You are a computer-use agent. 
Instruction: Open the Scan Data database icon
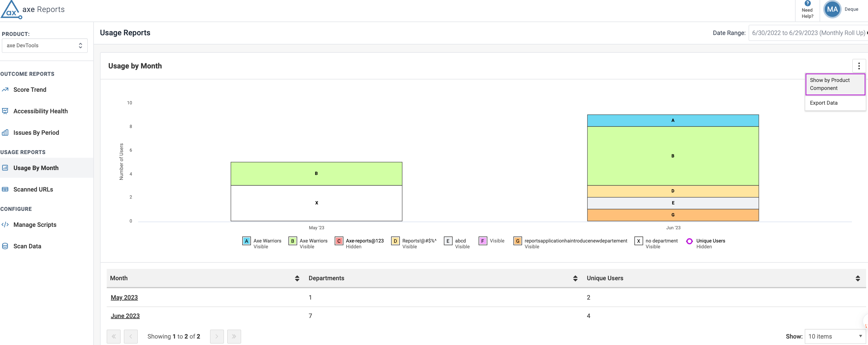coord(5,246)
